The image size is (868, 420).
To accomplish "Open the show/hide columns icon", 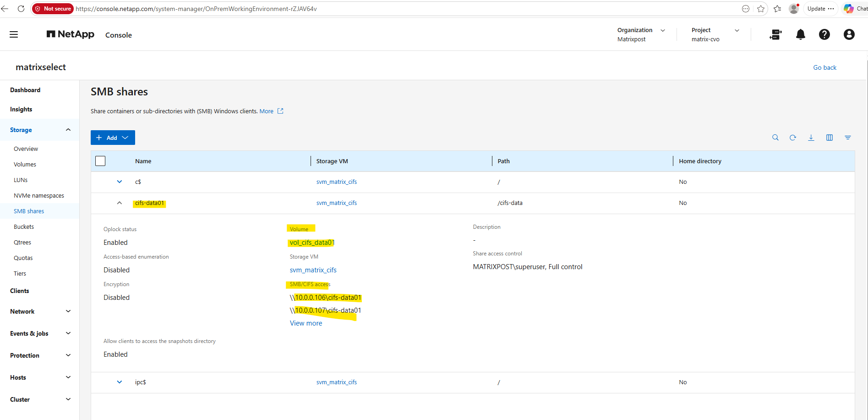I will point(829,138).
